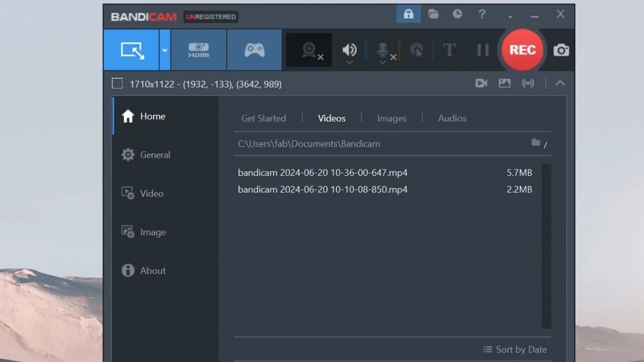Click the Bandicam logo

[x=144, y=17]
